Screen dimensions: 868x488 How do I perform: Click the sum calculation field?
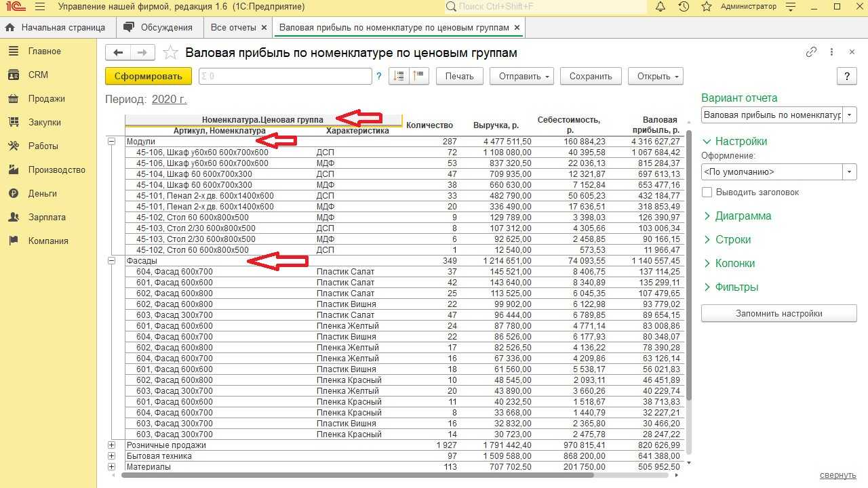tap(285, 76)
